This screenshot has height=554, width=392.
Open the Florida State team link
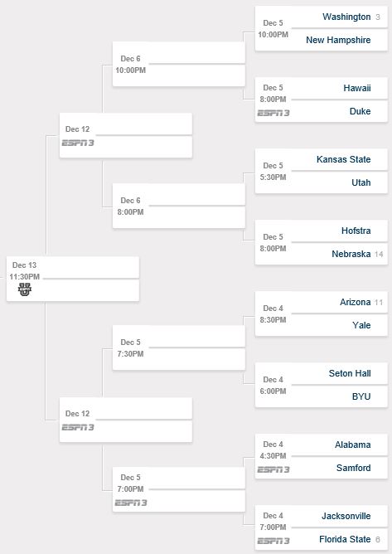[345, 539]
